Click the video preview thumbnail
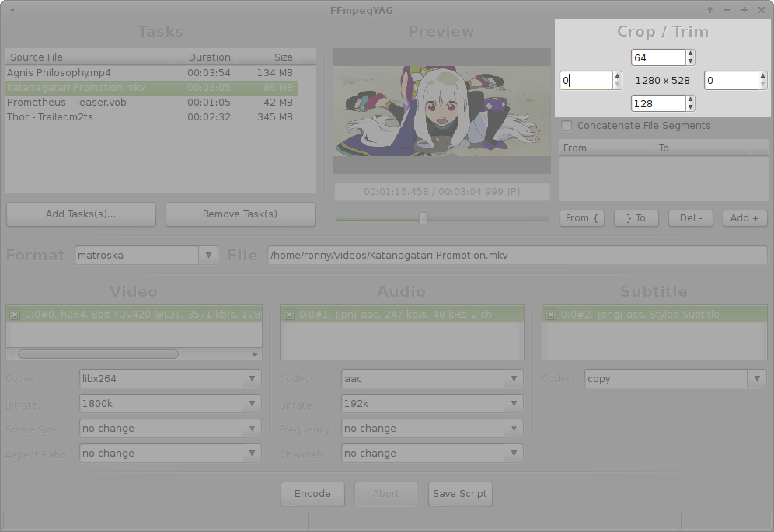Viewport: 774px width, 532px height. pyautogui.click(x=442, y=111)
